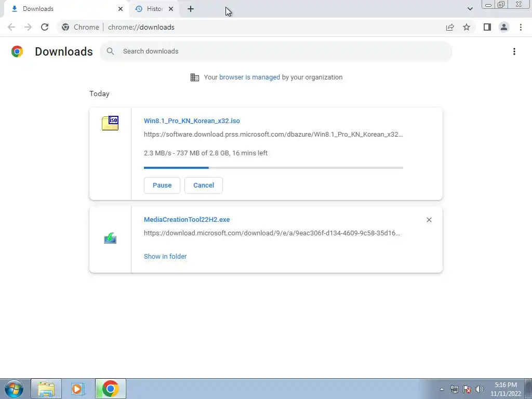Pause the Win8.1 ISO download
Image resolution: width=532 pixels, height=399 pixels.
pyautogui.click(x=162, y=185)
